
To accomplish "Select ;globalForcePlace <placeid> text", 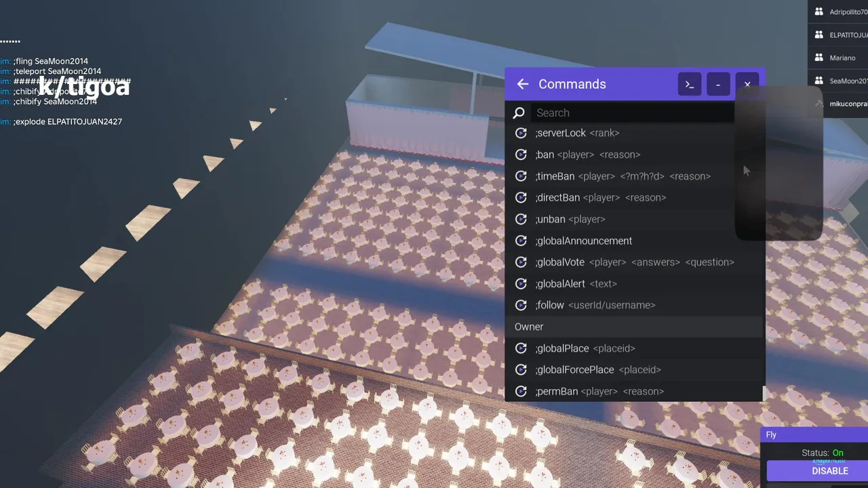I will (597, 369).
